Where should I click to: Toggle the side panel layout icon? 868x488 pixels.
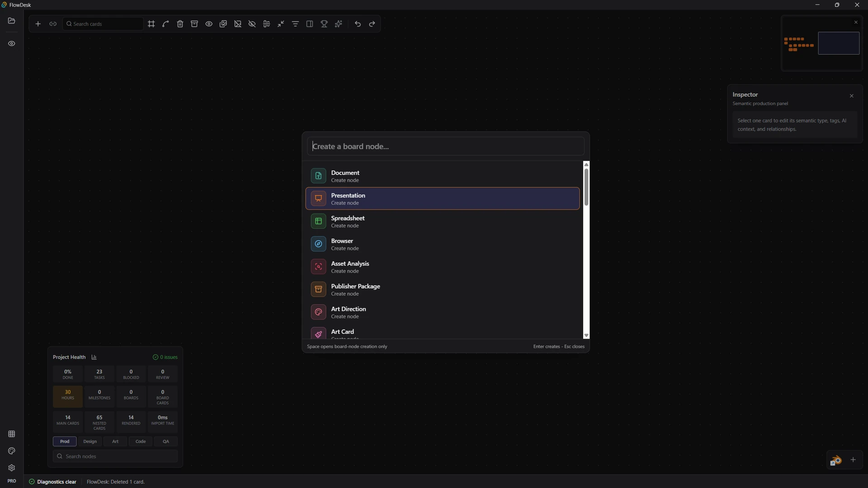pyautogui.click(x=310, y=24)
